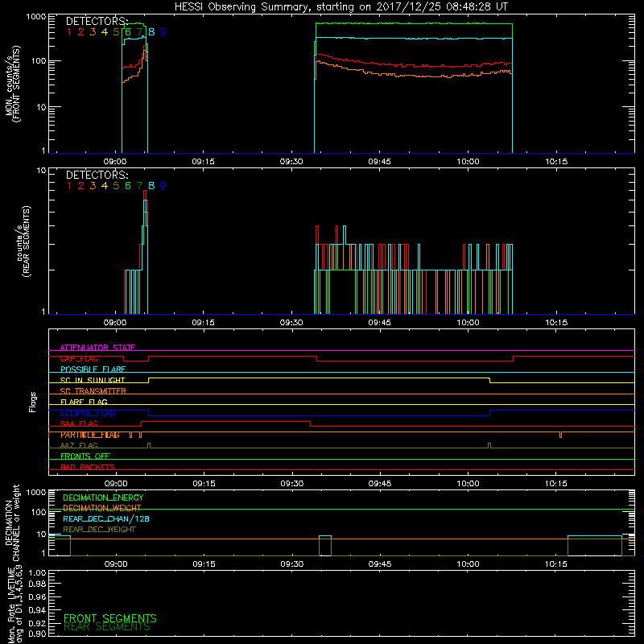The image size is (644, 644).
Task: Click the rear segments counts/s axis title
Action: point(23,242)
